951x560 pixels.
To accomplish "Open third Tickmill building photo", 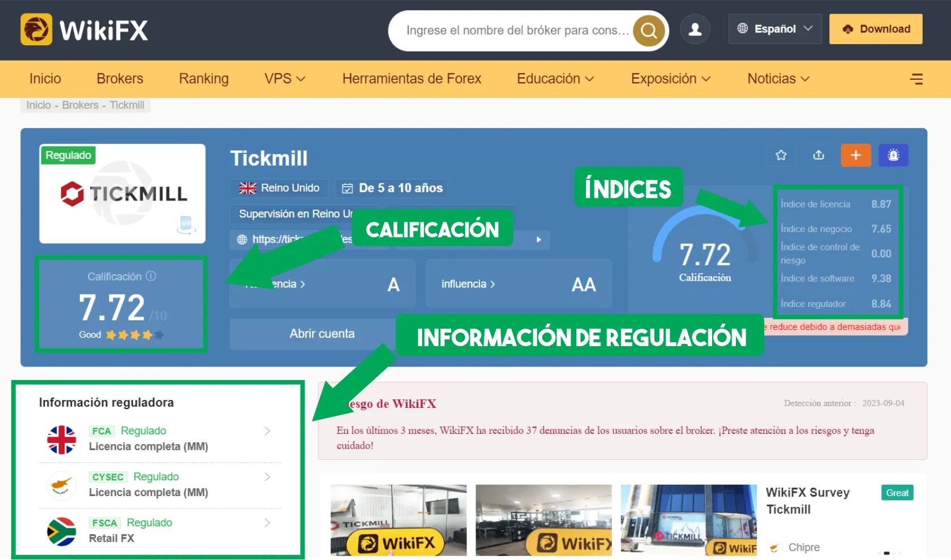I will (688, 520).
